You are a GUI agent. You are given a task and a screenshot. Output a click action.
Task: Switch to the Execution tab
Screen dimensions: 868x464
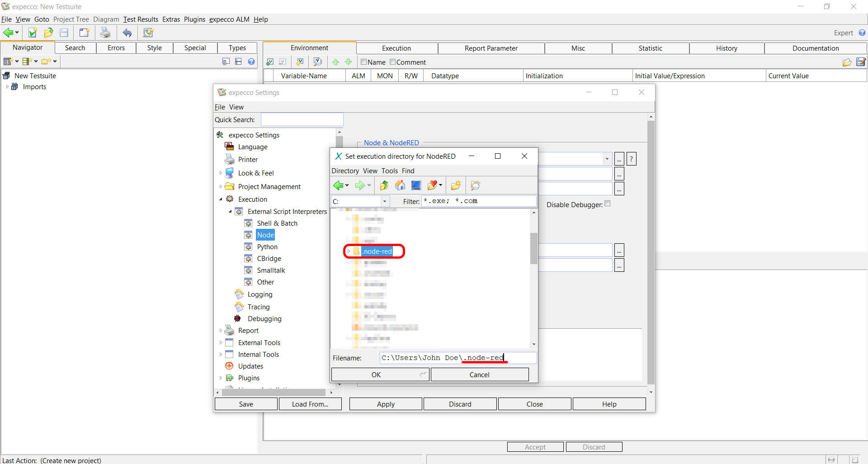pyautogui.click(x=396, y=48)
